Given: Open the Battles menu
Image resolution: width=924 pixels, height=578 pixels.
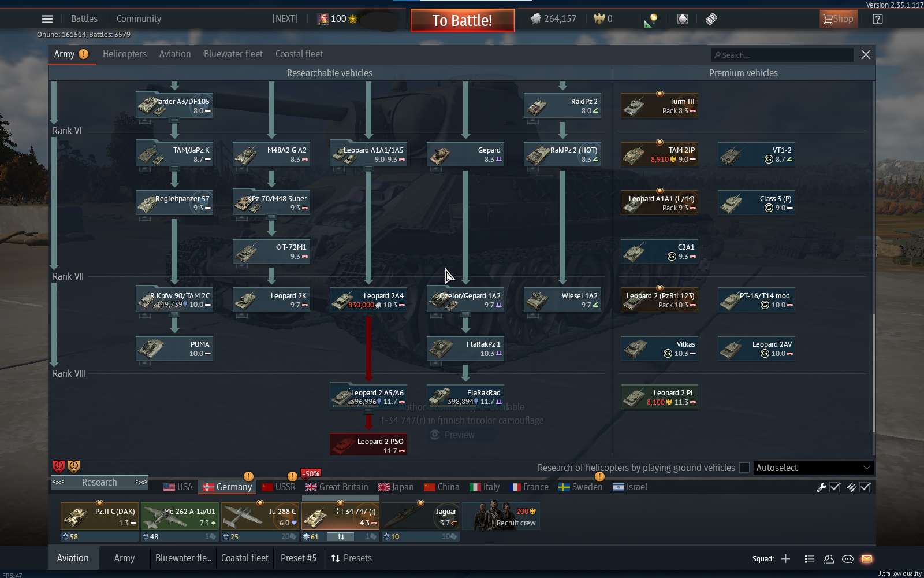Looking at the screenshot, I should pyautogui.click(x=84, y=18).
